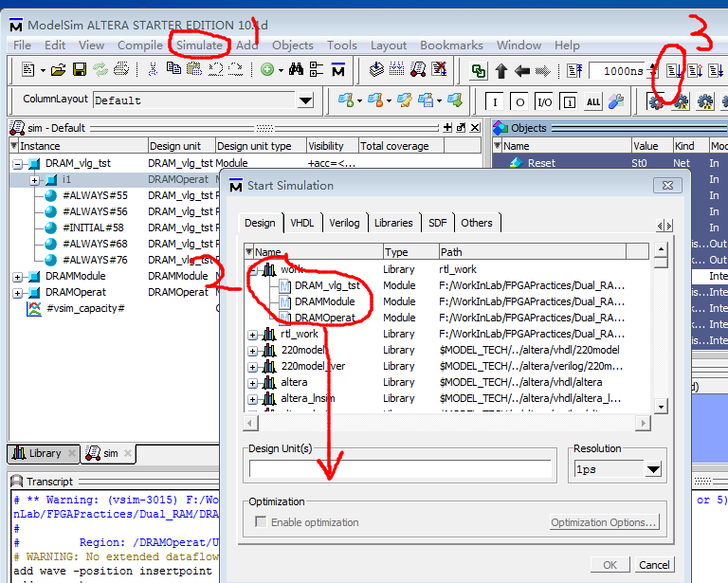The height and width of the screenshot is (583, 728).
Task: Open the ColumnLayout dropdown
Action: click(x=305, y=100)
